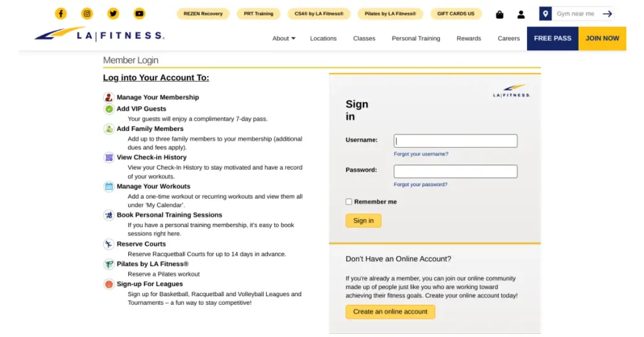Open the YouTube social icon

point(140,14)
